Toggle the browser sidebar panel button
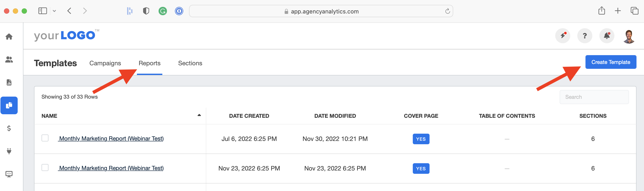The image size is (644, 191). coord(42,11)
